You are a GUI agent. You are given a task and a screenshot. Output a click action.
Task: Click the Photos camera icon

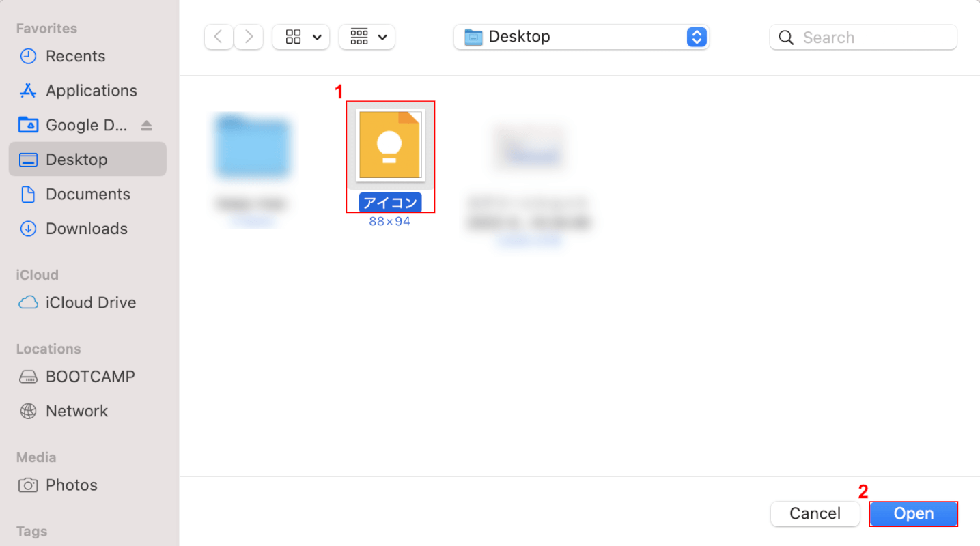tap(28, 485)
